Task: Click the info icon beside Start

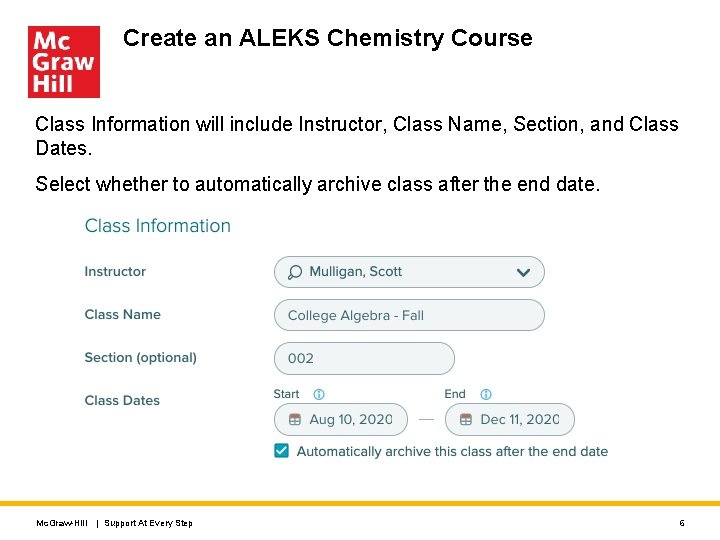Action: (x=319, y=394)
